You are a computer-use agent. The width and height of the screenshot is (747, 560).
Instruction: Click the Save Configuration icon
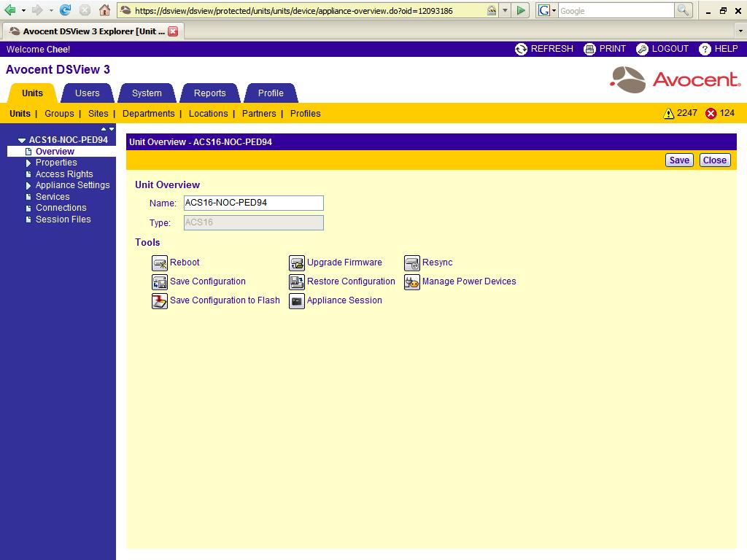[159, 282]
